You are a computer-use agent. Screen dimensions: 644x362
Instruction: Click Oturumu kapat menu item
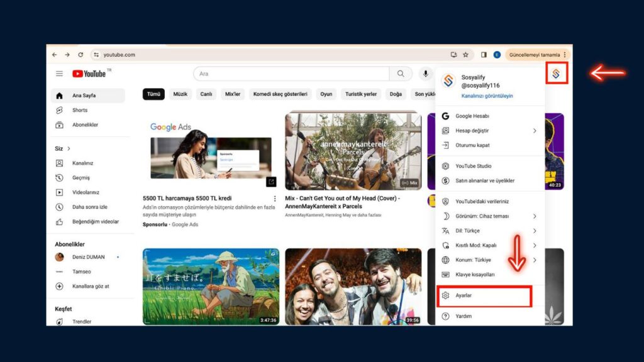pyautogui.click(x=490, y=145)
